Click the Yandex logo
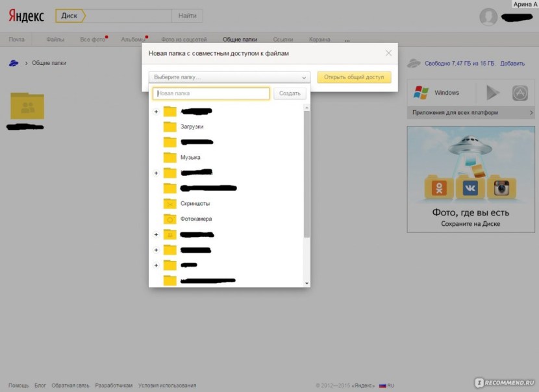Image resolution: width=539 pixels, height=392 pixels. click(x=27, y=16)
